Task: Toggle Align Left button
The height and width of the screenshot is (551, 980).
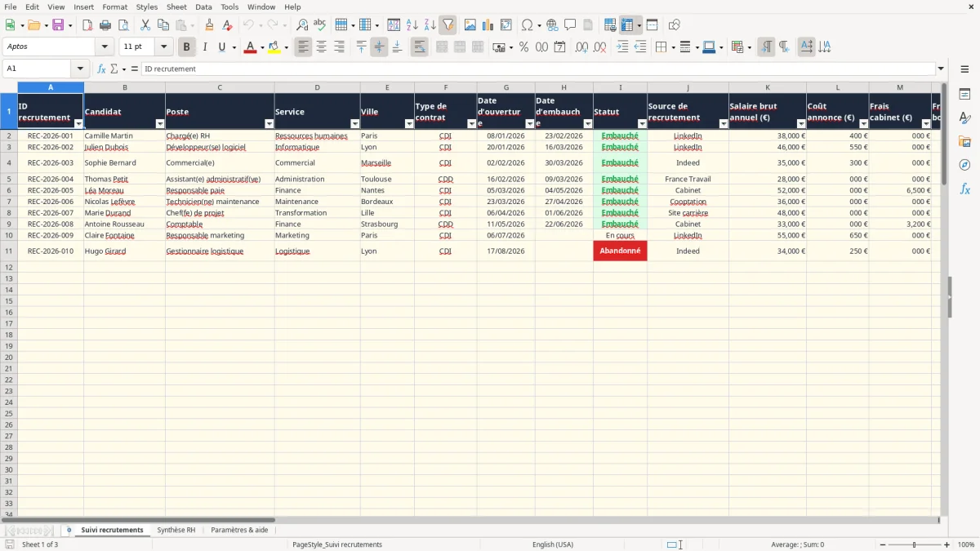Action: coord(304,47)
